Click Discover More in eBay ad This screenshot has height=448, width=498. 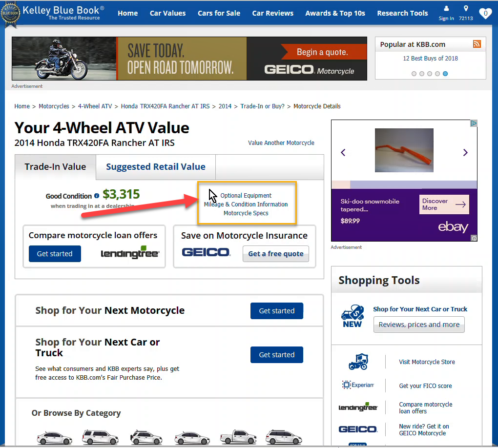click(x=444, y=204)
